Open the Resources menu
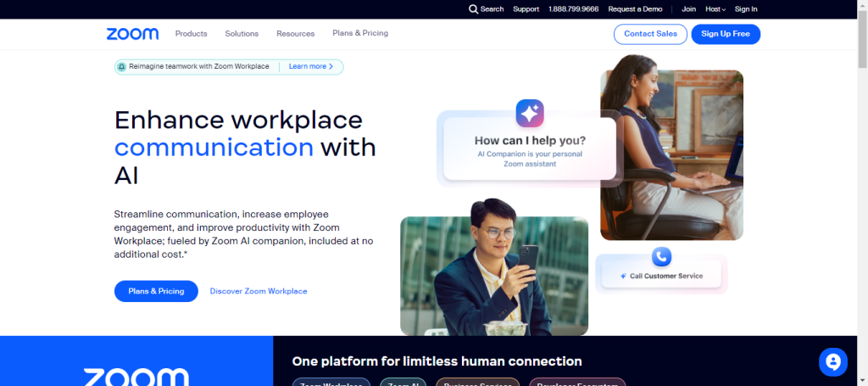 [296, 34]
